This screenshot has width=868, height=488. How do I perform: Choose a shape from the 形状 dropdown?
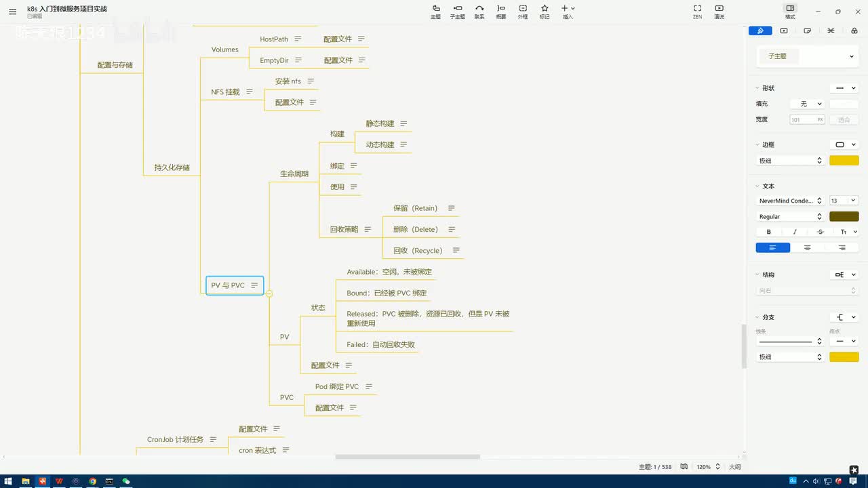(x=844, y=88)
